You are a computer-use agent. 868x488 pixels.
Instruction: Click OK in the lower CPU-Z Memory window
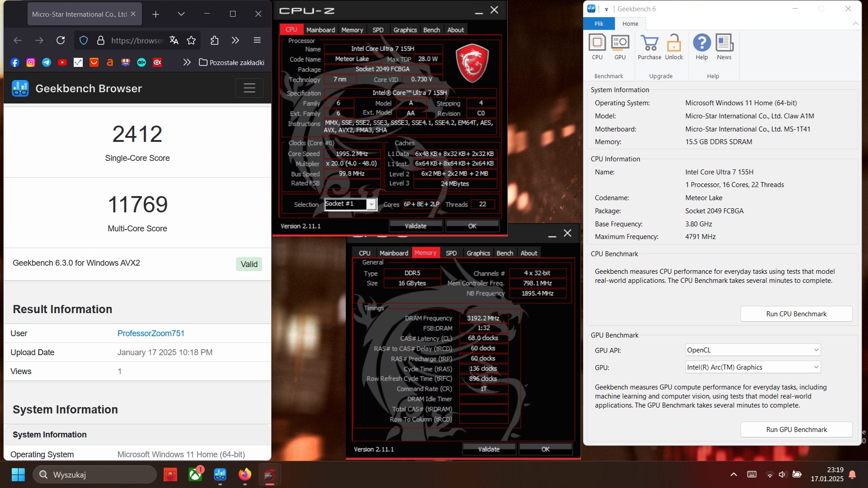pyautogui.click(x=545, y=449)
